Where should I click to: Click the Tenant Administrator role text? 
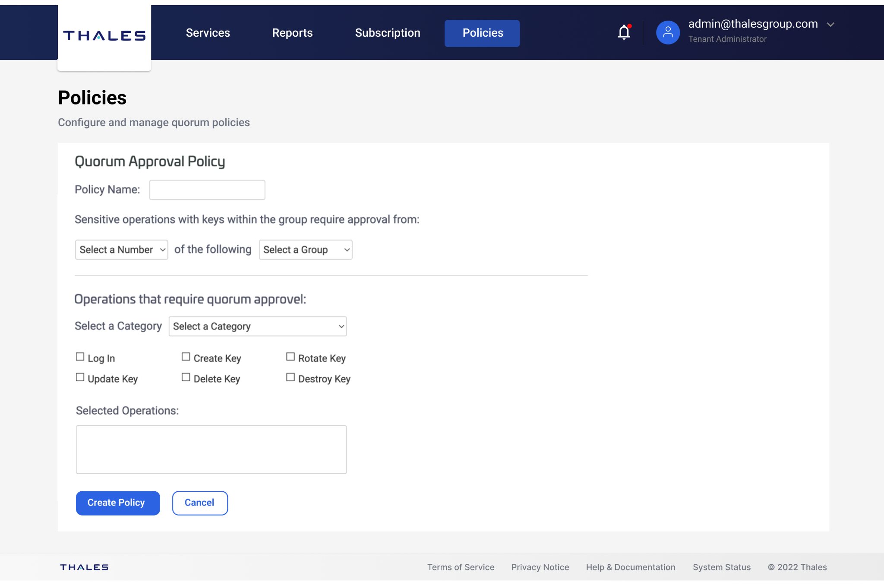[727, 39]
